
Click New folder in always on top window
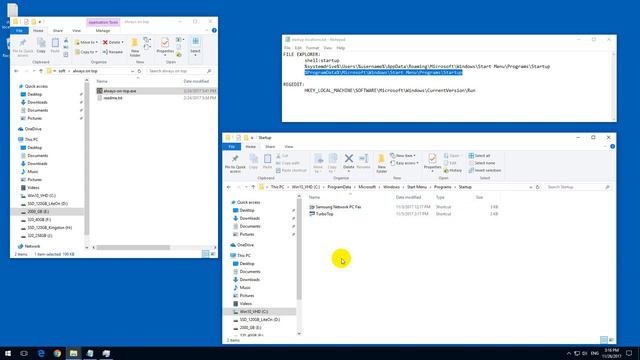(135, 48)
